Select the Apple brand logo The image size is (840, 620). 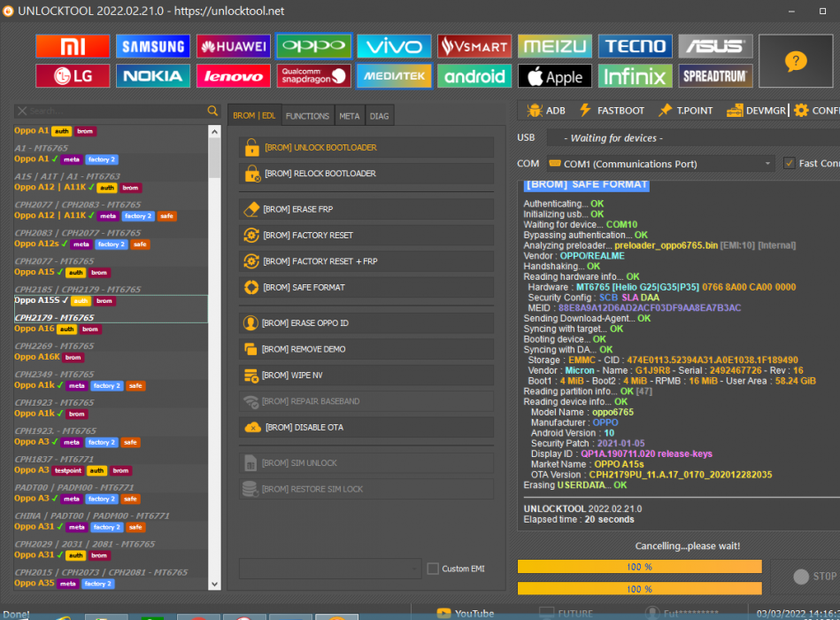[x=554, y=76]
